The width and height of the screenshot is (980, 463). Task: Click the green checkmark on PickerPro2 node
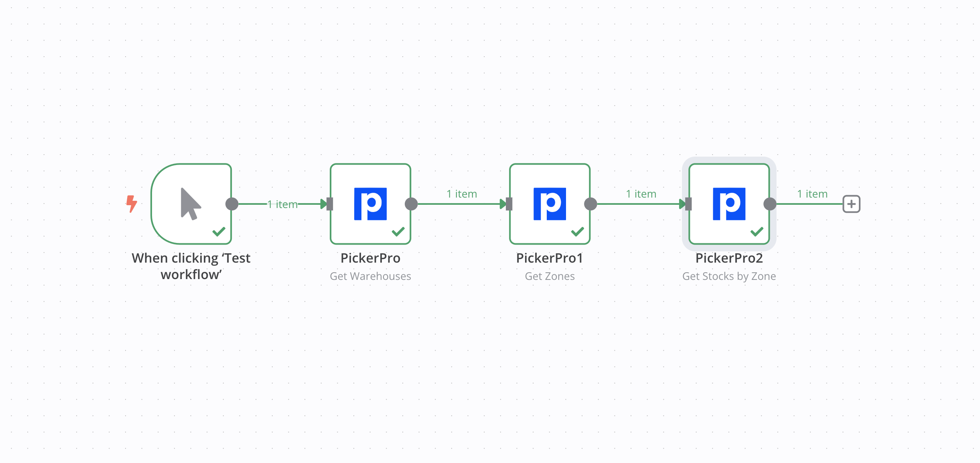[x=757, y=232]
